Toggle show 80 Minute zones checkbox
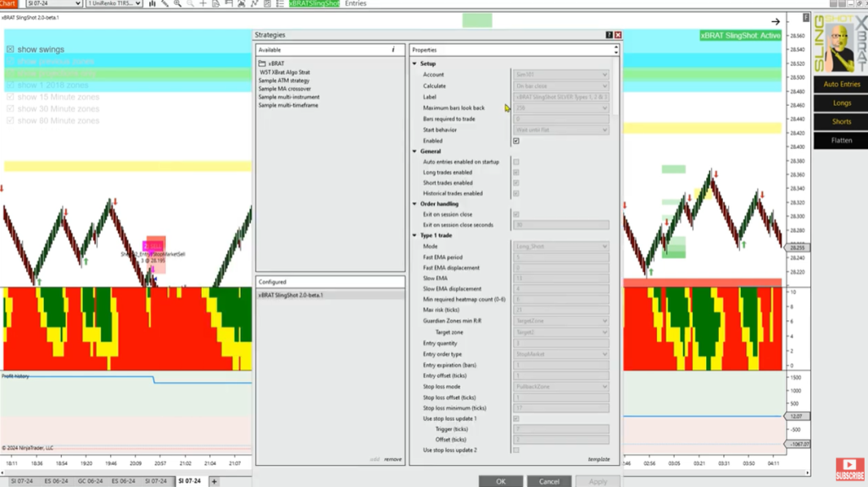 tap(10, 120)
